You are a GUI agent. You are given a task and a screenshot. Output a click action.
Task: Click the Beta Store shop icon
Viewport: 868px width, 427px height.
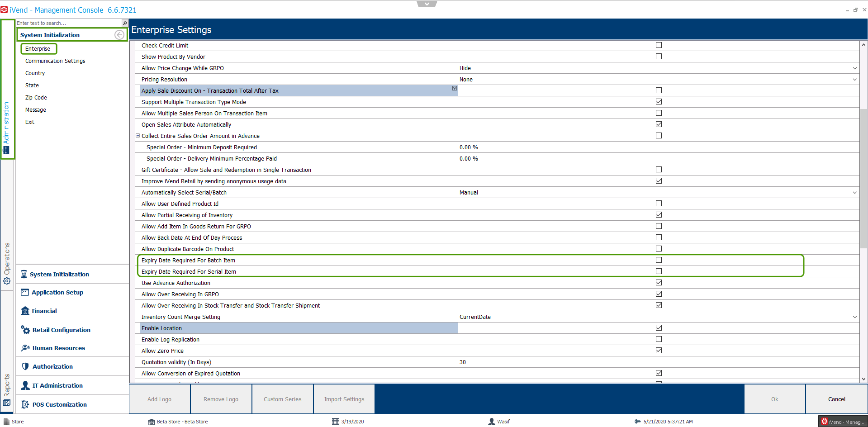coord(152,422)
